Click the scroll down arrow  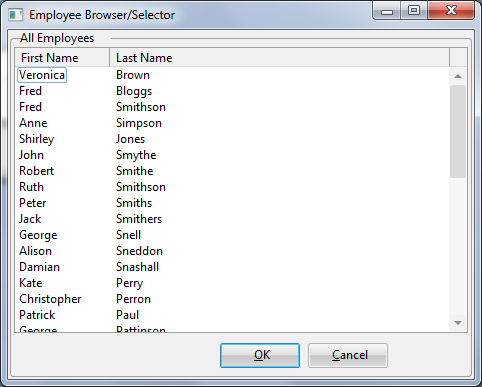click(x=458, y=323)
